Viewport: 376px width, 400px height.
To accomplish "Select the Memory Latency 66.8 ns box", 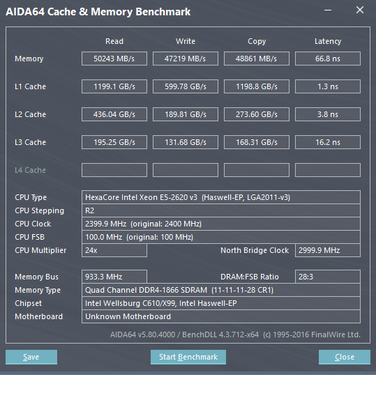I will 328,59.
